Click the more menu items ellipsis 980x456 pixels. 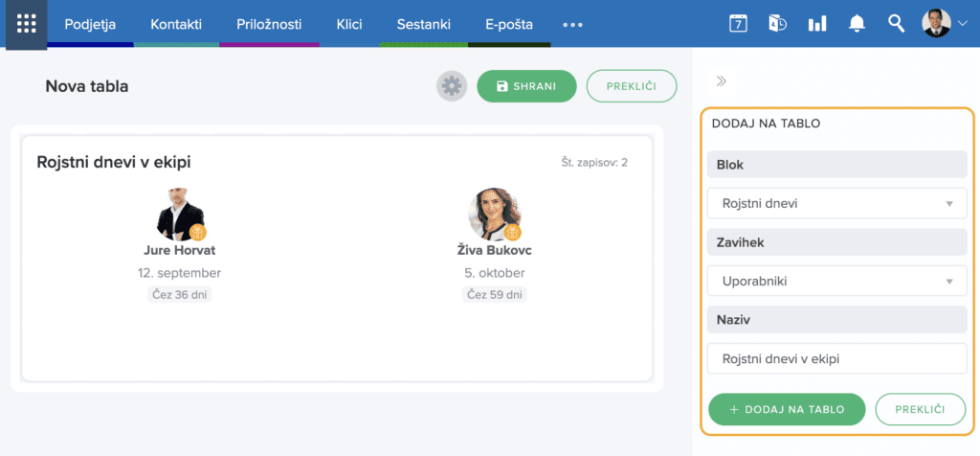pos(572,25)
